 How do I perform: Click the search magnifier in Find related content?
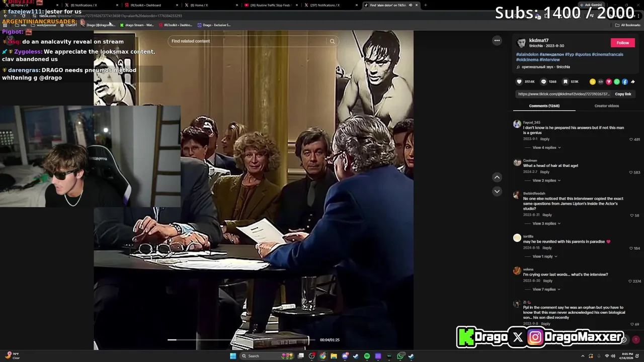(x=332, y=41)
